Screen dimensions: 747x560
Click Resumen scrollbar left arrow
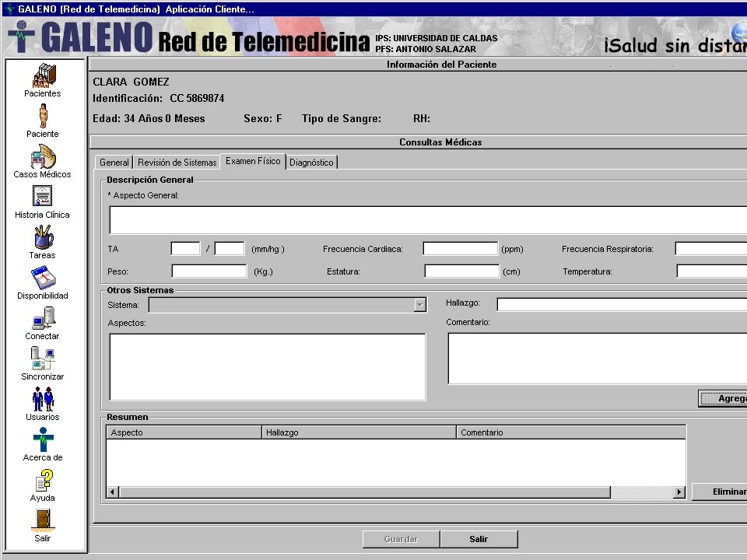pos(113,492)
